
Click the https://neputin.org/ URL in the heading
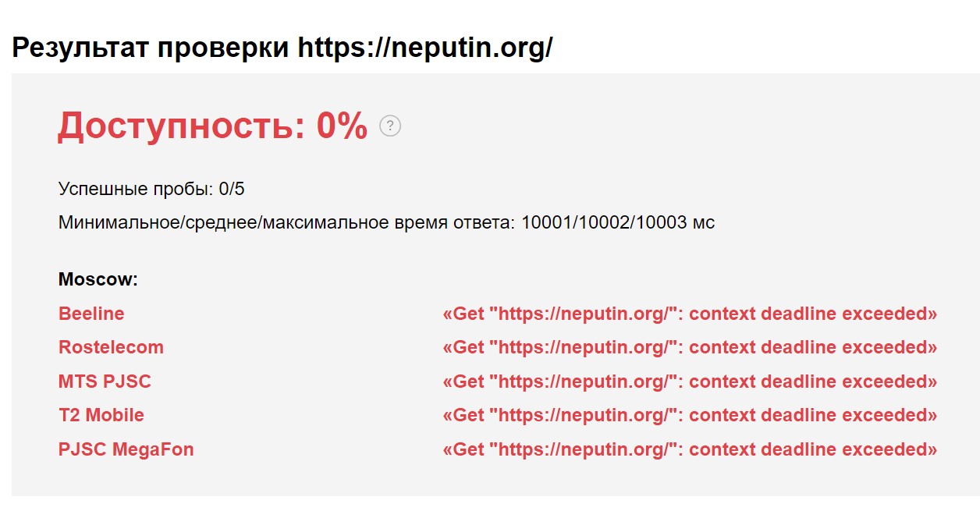[x=425, y=48]
